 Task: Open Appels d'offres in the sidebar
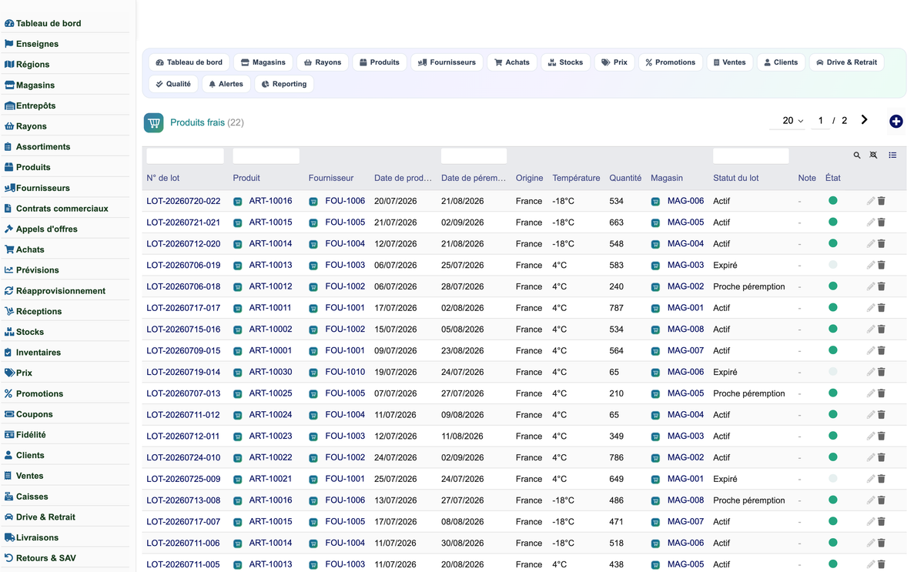(46, 229)
